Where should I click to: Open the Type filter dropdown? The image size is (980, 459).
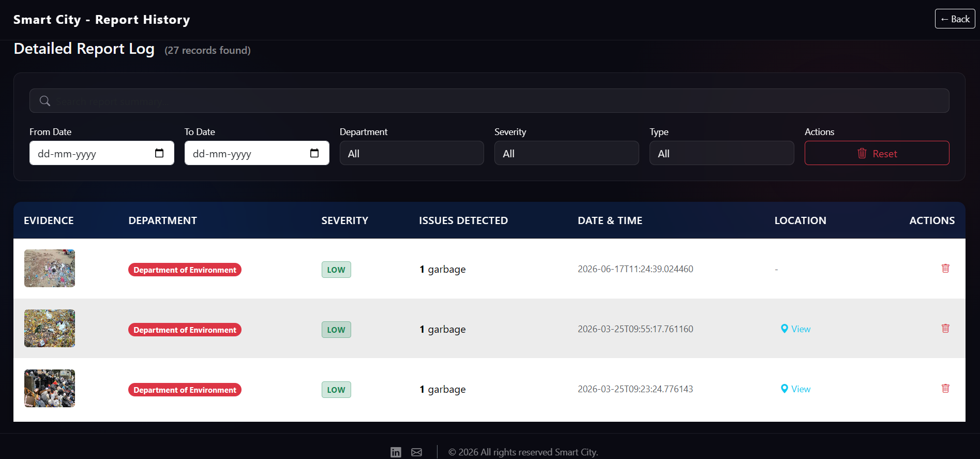(722, 153)
